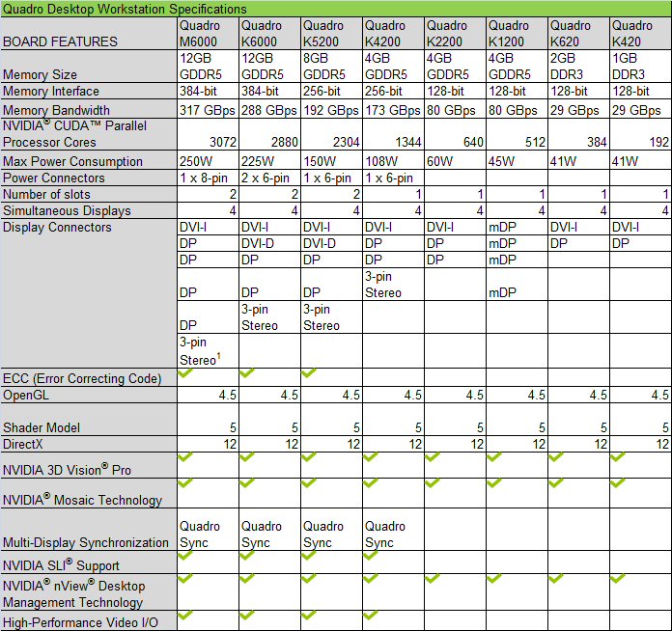Image resolution: width=672 pixels, height=631 pixels.
Task: Select the 'Quadro Desktop Workstation Specifications' title
Action: click(x=125, y=9)
